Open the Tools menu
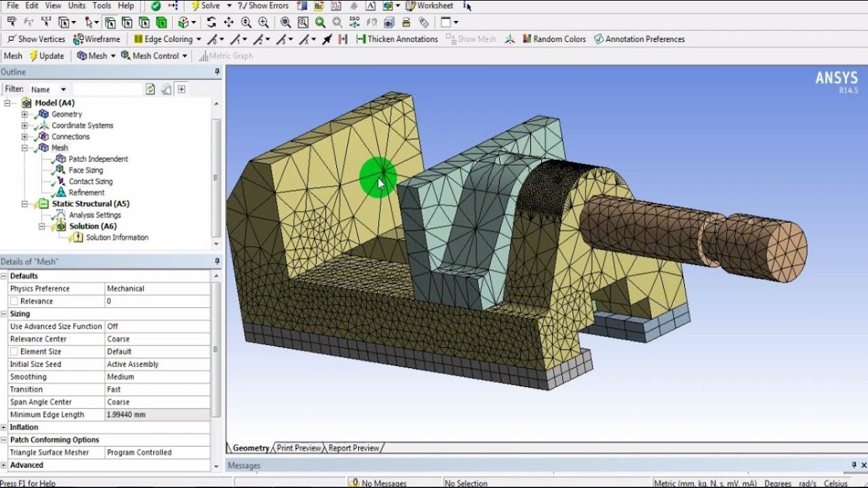The height and width of the screenshot is (488, 868). coord(102,5)
